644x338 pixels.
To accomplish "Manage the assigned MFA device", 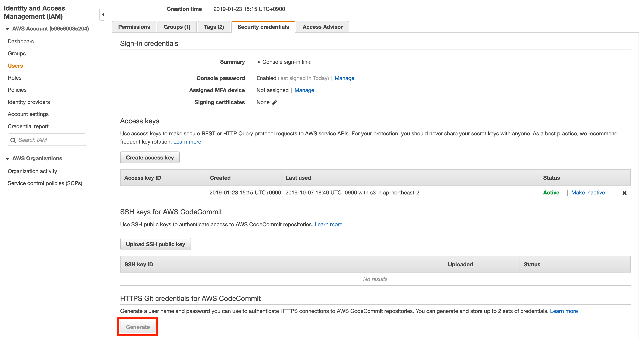I will pyautogui.click(x=304, y=90).
